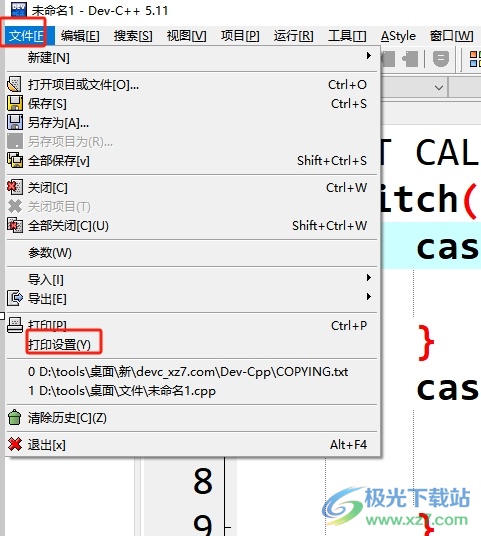Choose 全部保存[v] menu entry
Screen dimensions: 481x536
coord(192,160)
